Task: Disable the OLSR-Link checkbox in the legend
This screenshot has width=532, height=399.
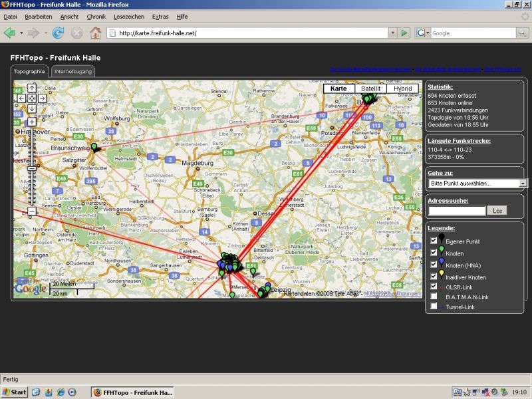Action: (433, 286)
